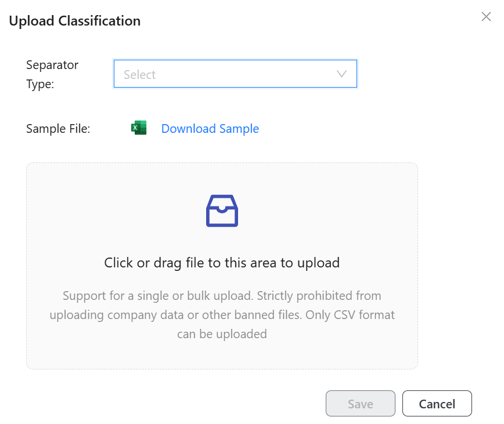Click the "Select" placeholder text

pos(140,75)
